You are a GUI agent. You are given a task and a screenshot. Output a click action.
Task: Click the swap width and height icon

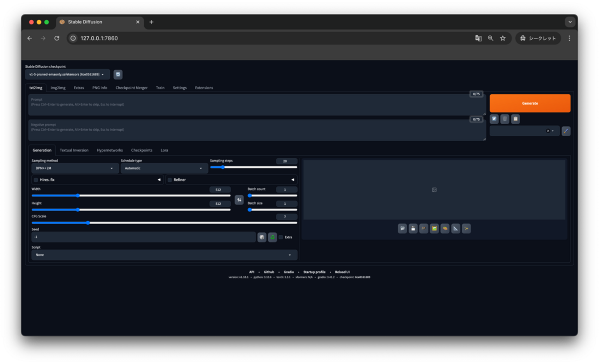(x=239, y=199)
